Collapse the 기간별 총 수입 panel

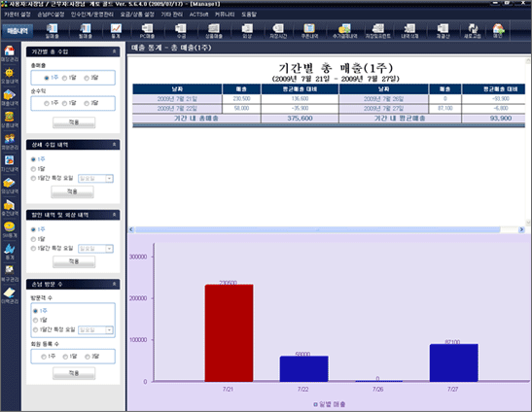pyautogui.click(x=114, y=51)
